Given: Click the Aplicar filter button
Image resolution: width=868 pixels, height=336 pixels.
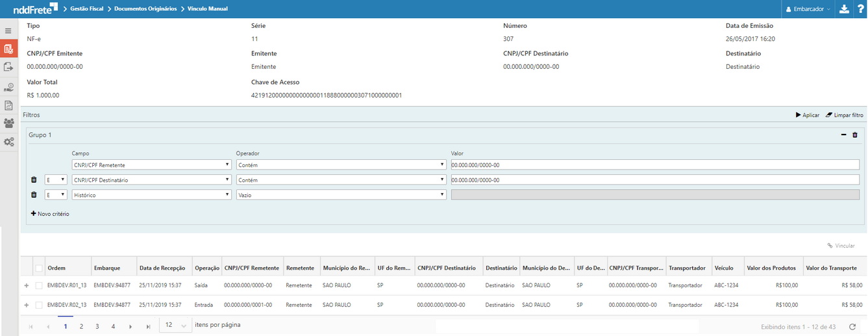Looking at the screenshot, I should (x=807, y=115).
